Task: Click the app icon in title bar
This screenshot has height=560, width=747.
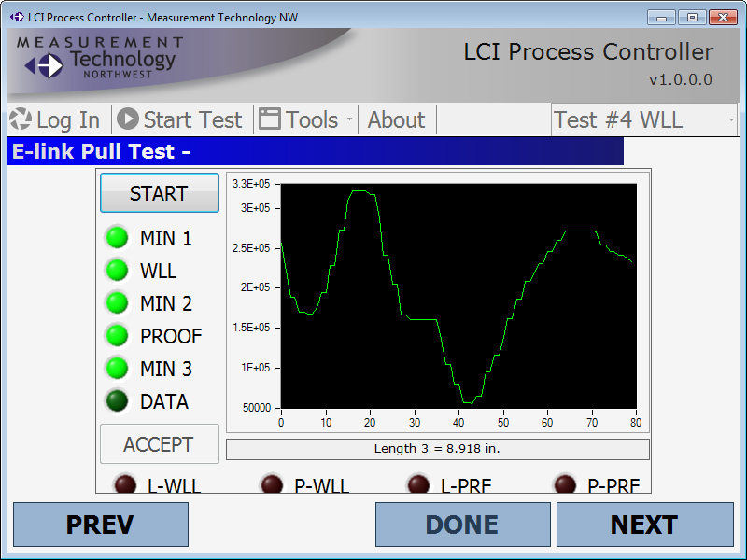Action: 16,17
